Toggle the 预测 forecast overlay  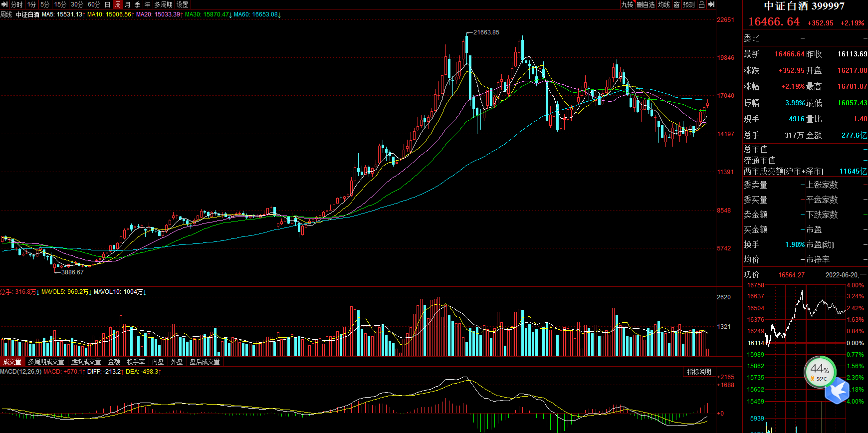(x=689, y=4)
